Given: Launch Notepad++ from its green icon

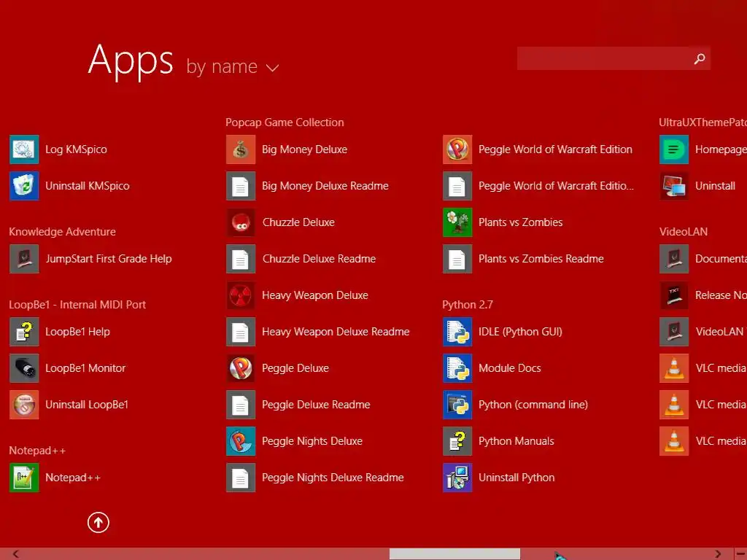Looking at the screenshot, I should click(24, 478).
